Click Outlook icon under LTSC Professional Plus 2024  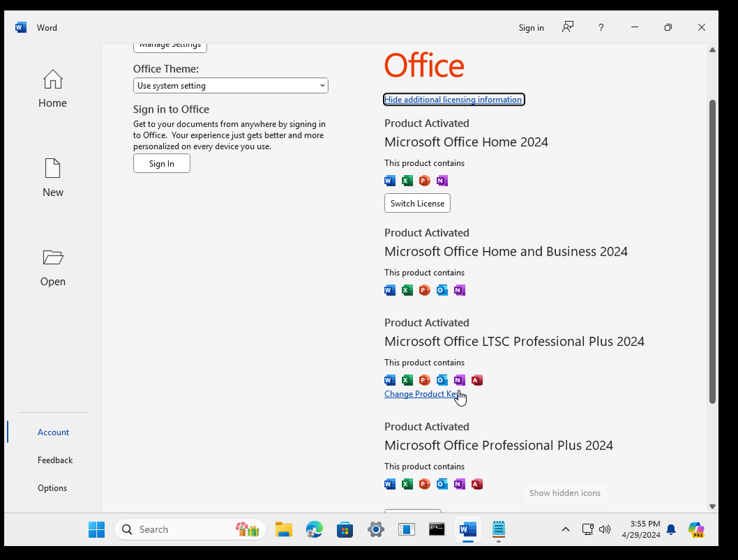pyautogui.click(x=442, y=380)
